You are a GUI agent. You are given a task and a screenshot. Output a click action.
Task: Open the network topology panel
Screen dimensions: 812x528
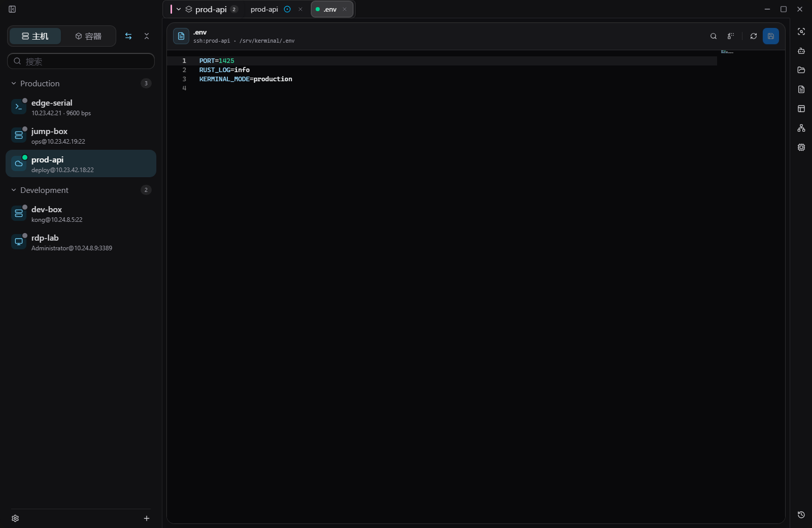click(x=801, y=128)
